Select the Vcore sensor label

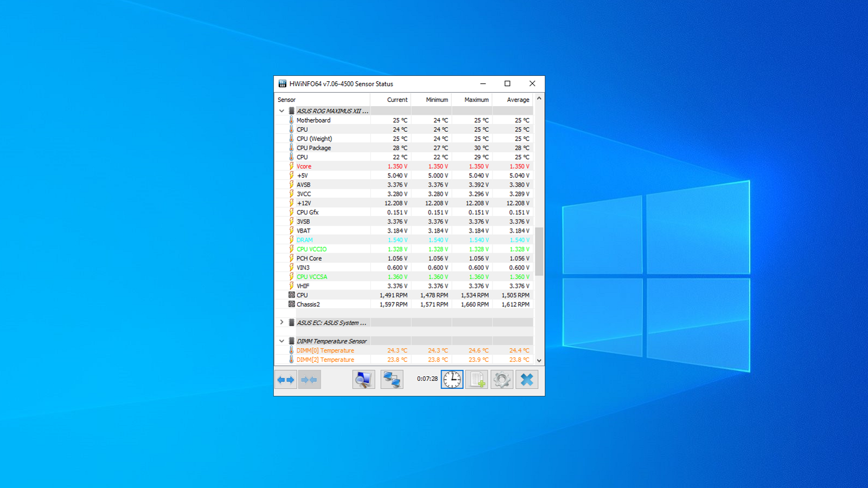click(x=304, y=166)
